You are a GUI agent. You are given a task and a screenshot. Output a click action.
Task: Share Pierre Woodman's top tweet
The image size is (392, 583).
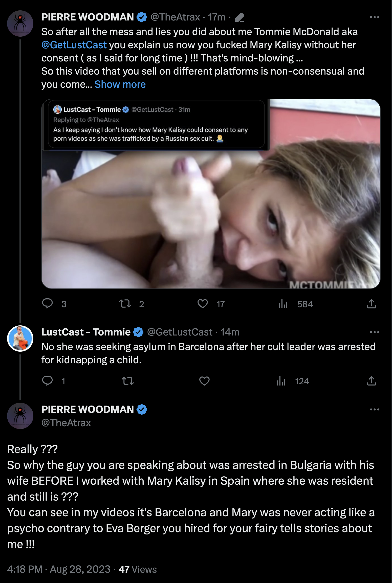tap(371, 304)
